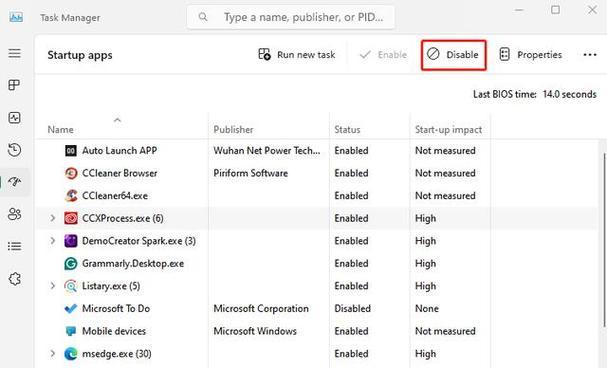Expand the msedge.exe (30) group
Image resolution: width=607 pixels, height=368 pixels.
[x=53, y=353]
